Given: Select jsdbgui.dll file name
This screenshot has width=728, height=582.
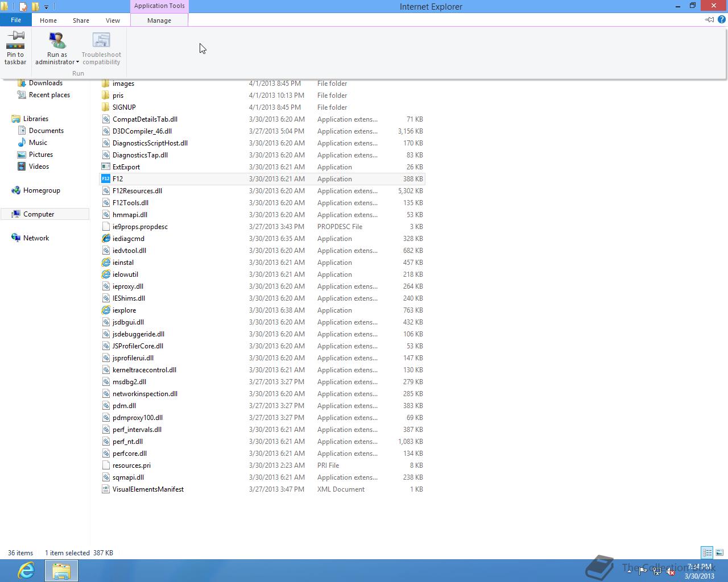Looking at the screenshot, I should (x=128, y=322).
